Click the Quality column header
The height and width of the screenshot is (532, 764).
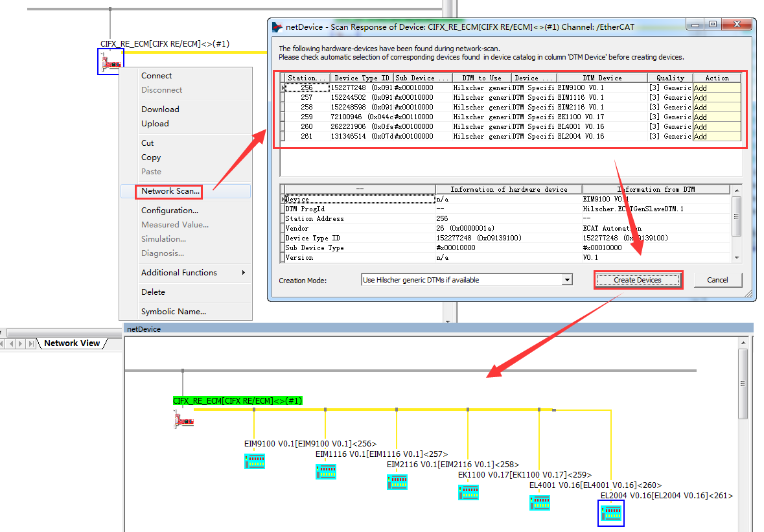671,78
